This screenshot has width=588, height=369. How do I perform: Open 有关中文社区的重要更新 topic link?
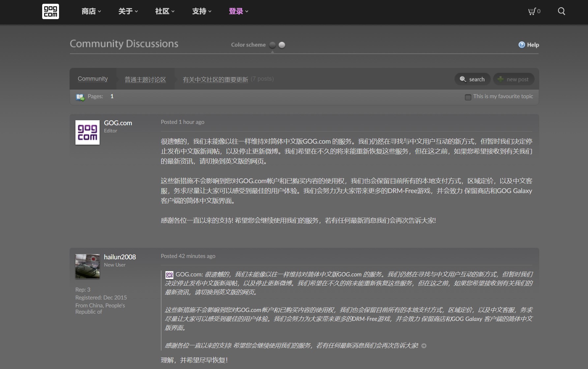pos(216,79)
